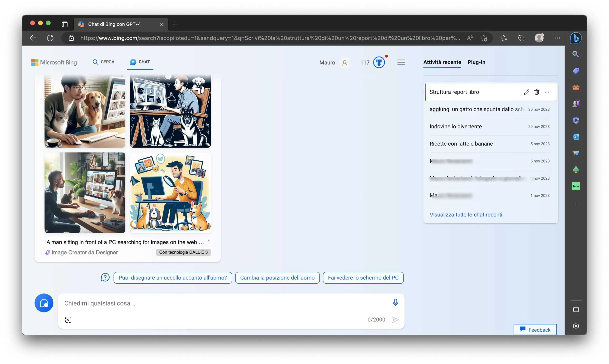This screenshot has width=609, height=364.
Task: Click the Microsoft Rewards medal showing 117 points
Action: coord(379,62)
